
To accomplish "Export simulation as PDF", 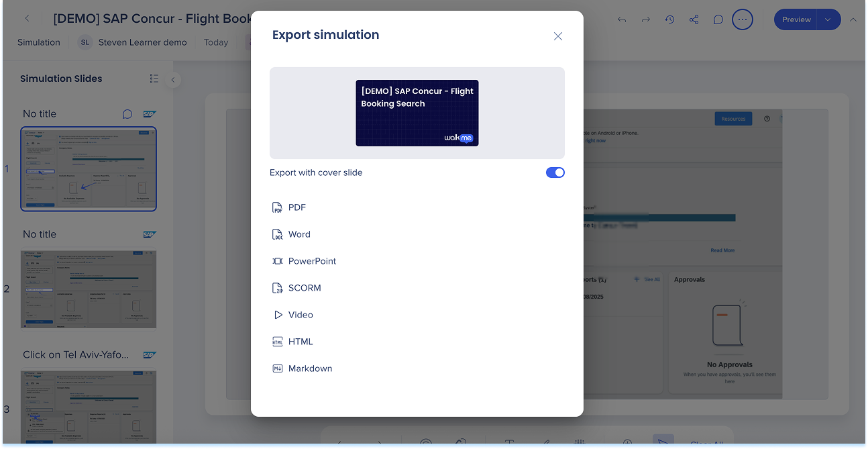I will [296, 207].
